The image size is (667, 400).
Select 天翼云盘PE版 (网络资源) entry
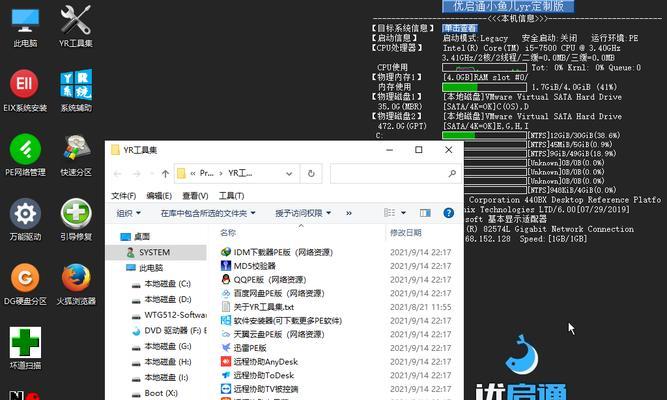coord(279,334)
